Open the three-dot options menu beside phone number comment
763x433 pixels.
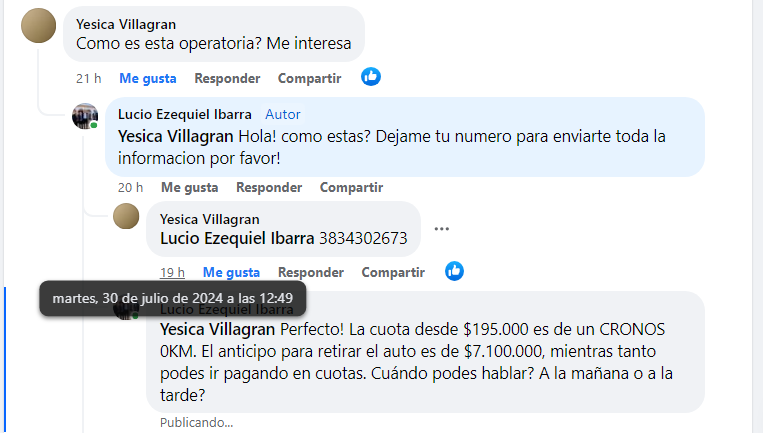[x=441, y=229]
